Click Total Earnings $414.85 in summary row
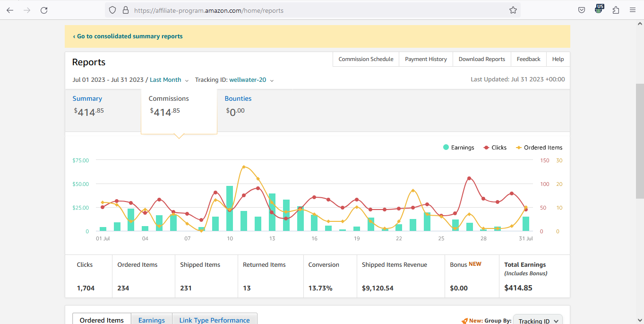Image resolution: width=644 pixels, height=324 pixels. click(518, 288)
